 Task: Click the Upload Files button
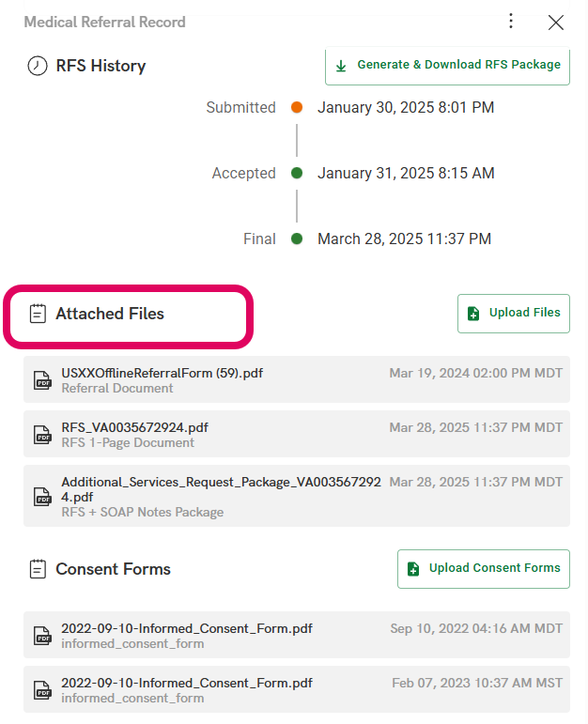pyautogui.click(x=513, y=314)
